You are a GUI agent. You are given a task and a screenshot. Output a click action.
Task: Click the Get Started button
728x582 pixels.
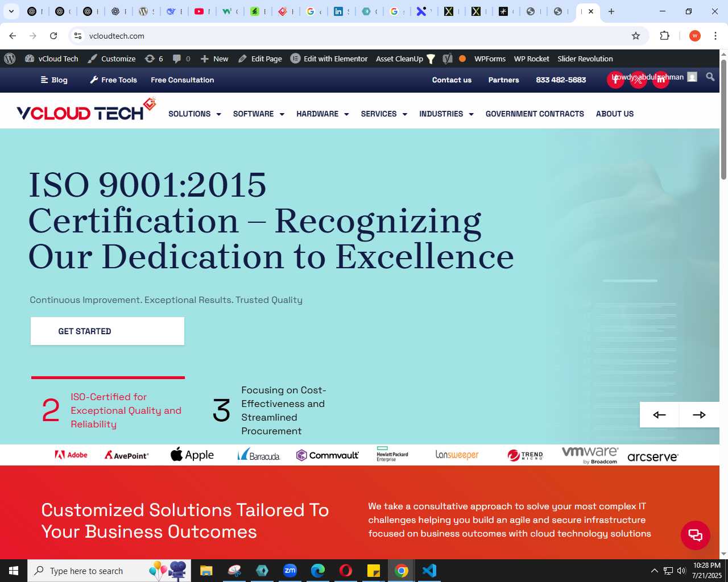pos(107,331)
